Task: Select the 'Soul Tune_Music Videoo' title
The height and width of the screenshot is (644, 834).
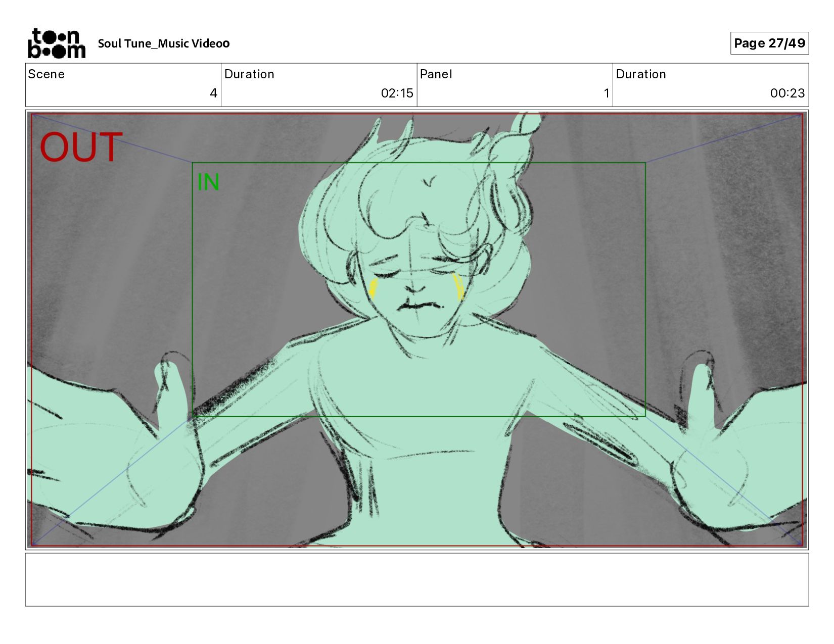Action: (x=164, y=43)
